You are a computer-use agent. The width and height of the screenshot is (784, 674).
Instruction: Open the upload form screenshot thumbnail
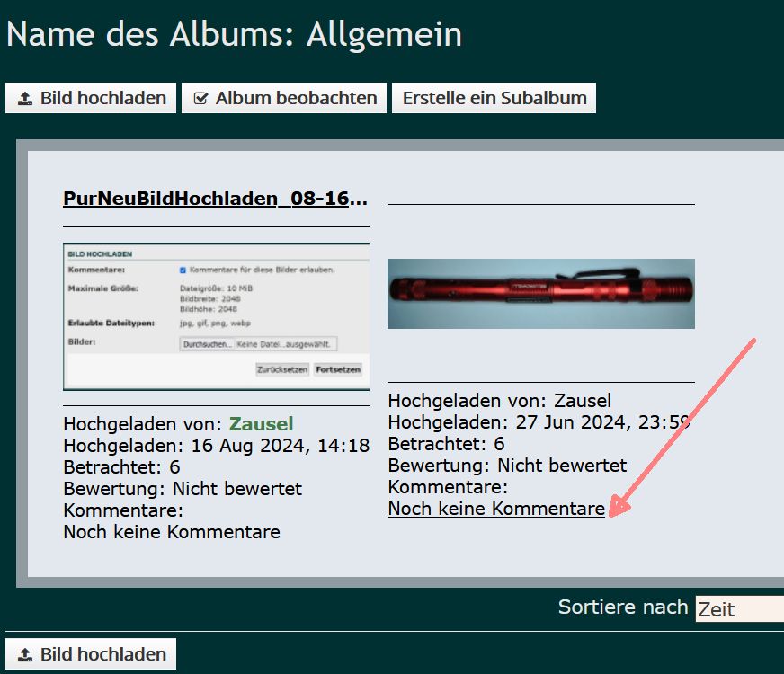click(x=216, y=316)
